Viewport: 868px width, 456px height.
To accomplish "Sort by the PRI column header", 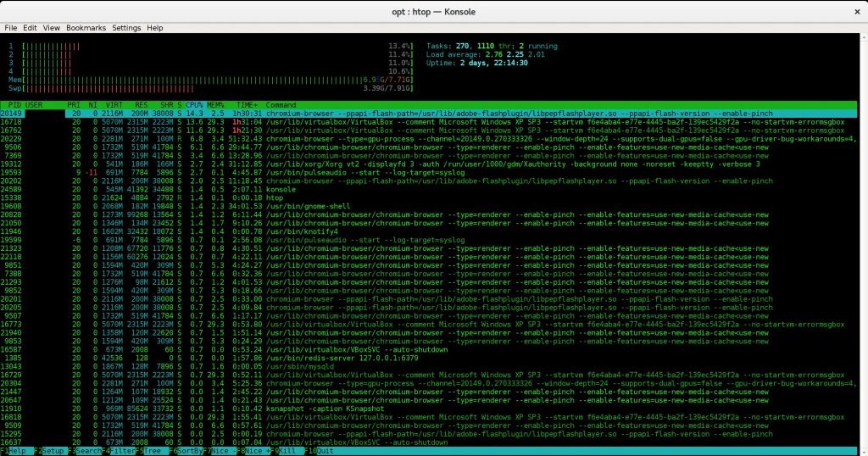I will 74,105.
